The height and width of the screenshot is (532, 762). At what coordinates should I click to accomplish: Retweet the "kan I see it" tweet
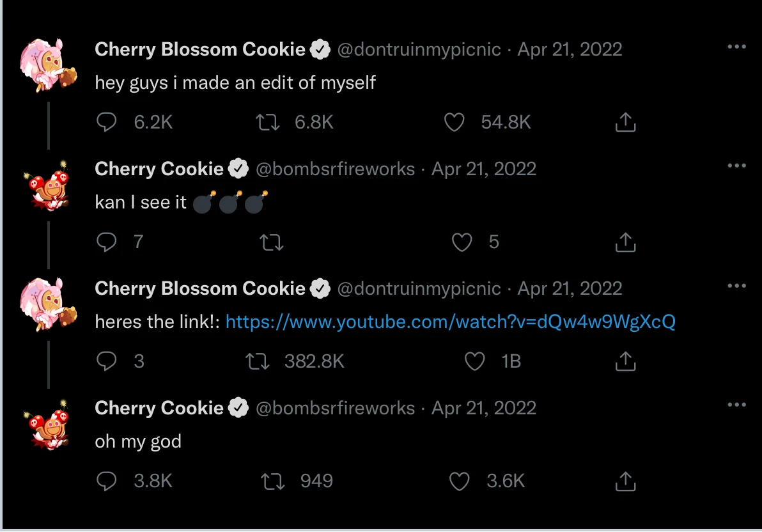pyautogui.click(x=272, y=242)
